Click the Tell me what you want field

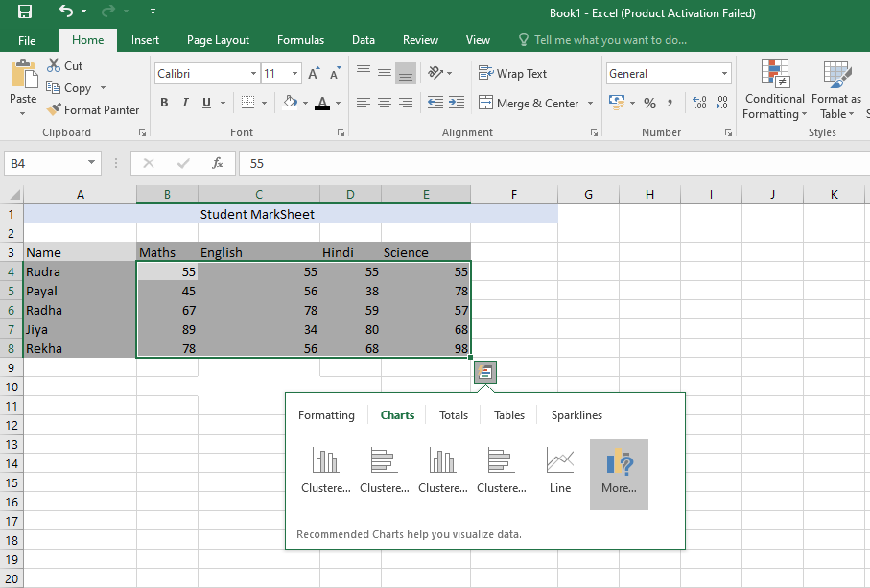(610, 40)
